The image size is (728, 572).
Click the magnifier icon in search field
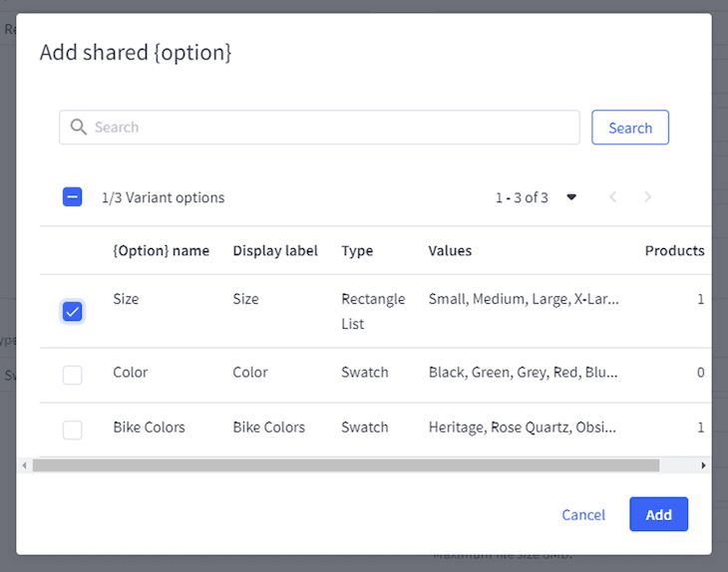(79, 127)
